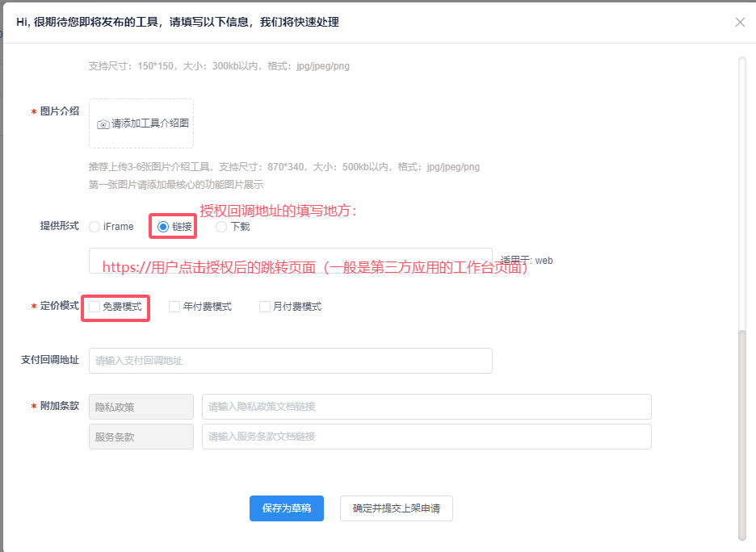Screen dimensions: 756x552
Task: Tick the 年付费模式 checkbox
Action: coord(174,307)
